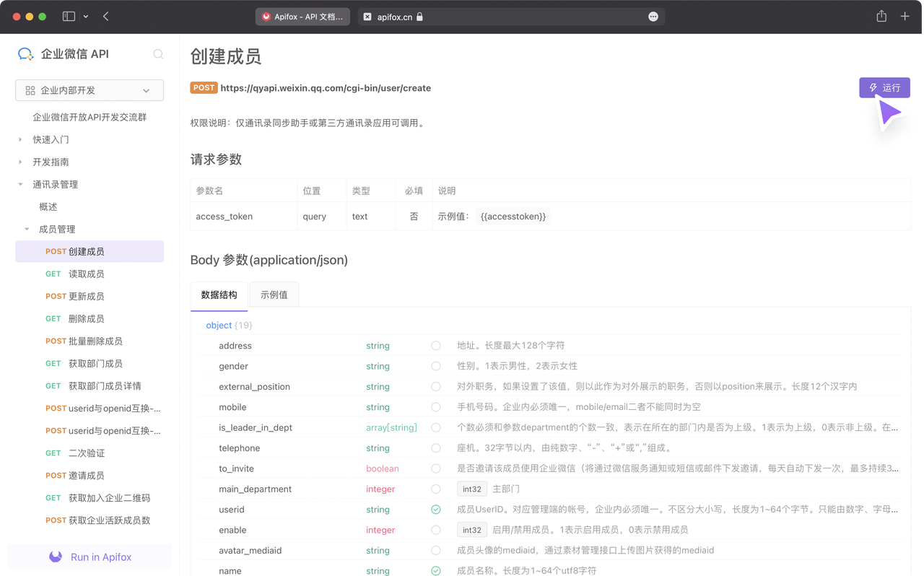This screenshot has width=924, height=576.
Task: Click the required circle for to_invite row
Action: pos(436,468)
